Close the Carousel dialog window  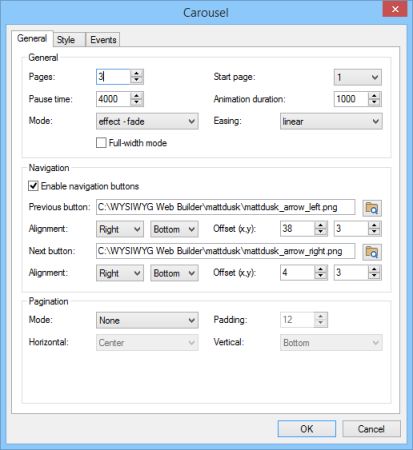[x=395, y=9]
